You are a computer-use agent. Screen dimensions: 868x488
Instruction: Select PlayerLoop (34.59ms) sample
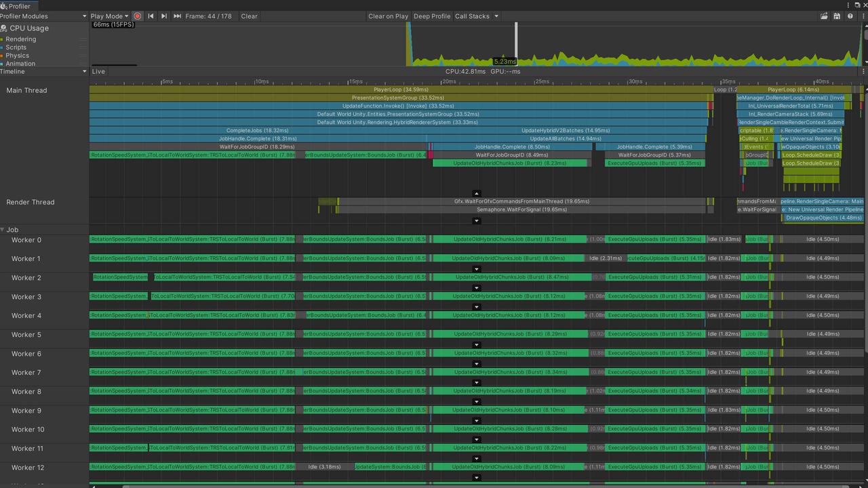pyautogui.click(x=401, y=89)
